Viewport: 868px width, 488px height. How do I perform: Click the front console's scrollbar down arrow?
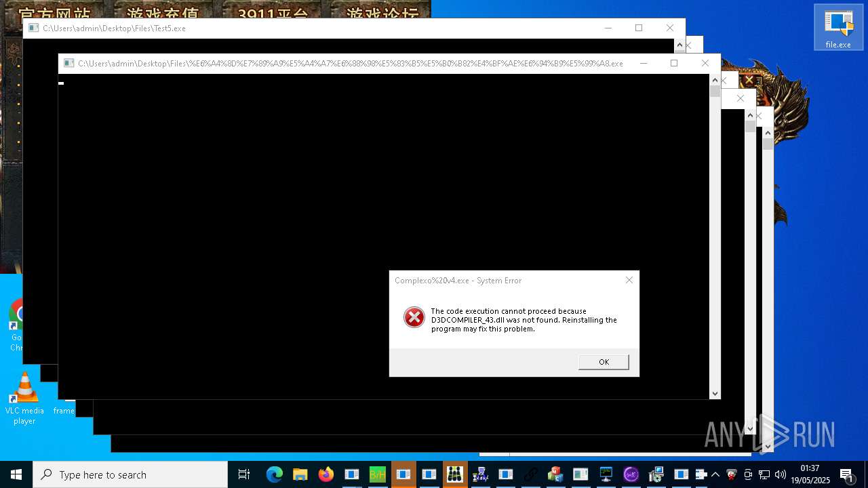[x=715, y=393]
